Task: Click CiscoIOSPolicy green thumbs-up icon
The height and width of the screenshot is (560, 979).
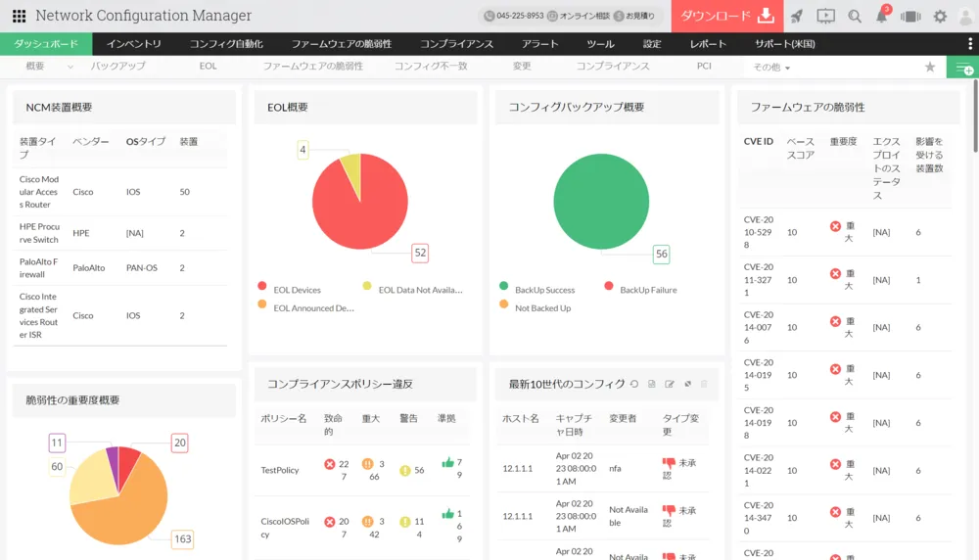Action: 447,513
